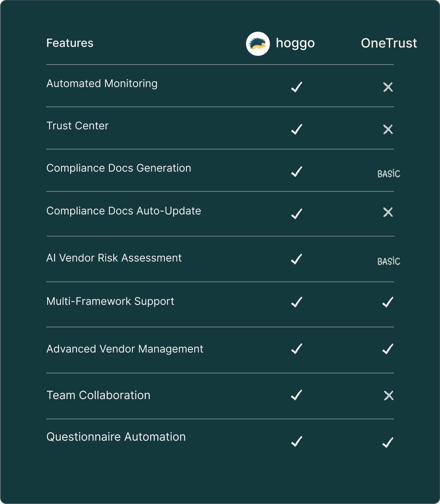Click hoggo checkmark for Trust Center
440x504 pixels.
(297, 129)
